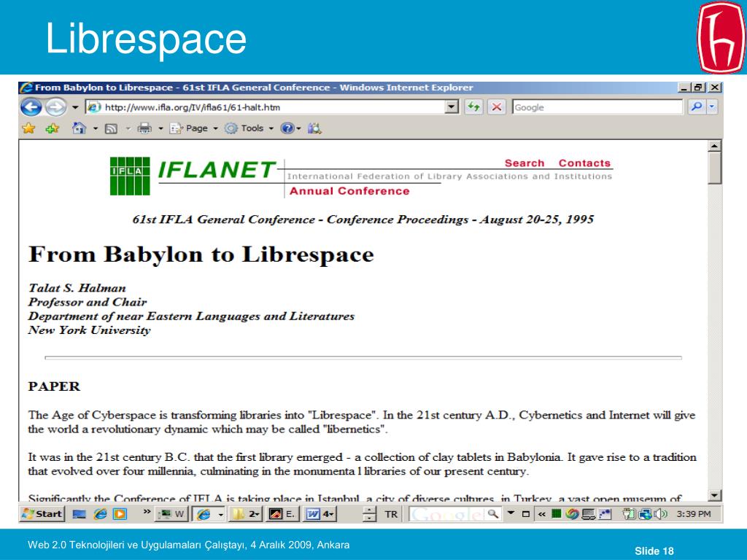This screenshot has width=747, height=560.
Task: Click the PAPER section heading
Action: pyautogui.click(x=54, y=386)
